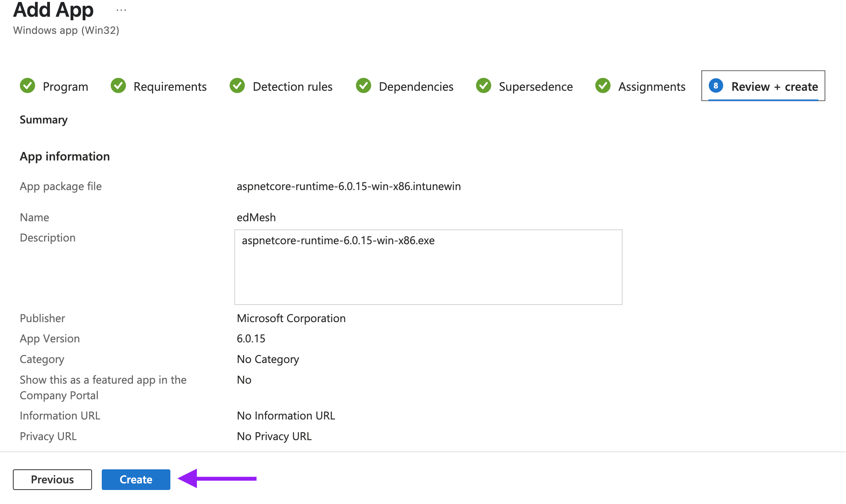Go back with the Previous button

(52, 479)
